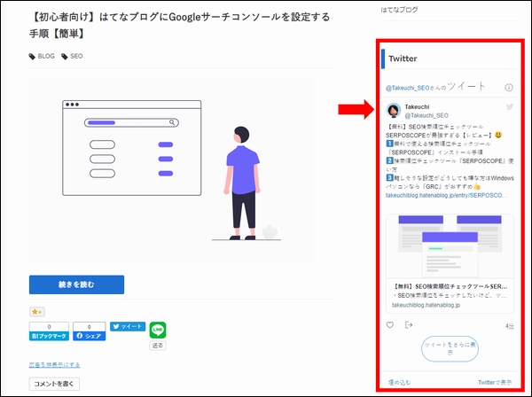Like the tweet with heart icon
This screenshot has height=397, width=532.
click(390, 325)
